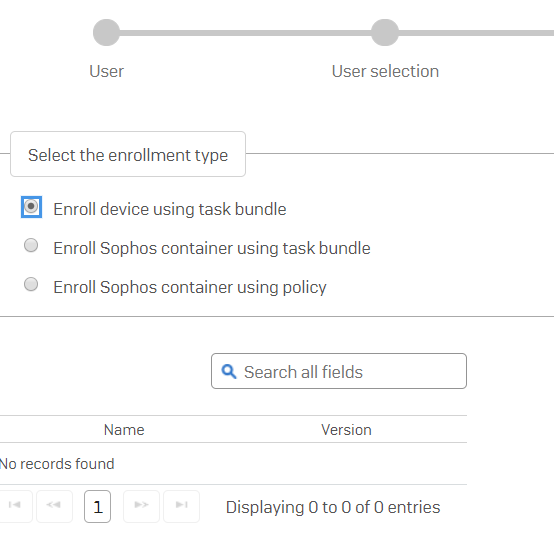Viewport: 554px width, 543px height.
Task: Click the Enroll device using task bundle label
Action: (x=170, y=209)
